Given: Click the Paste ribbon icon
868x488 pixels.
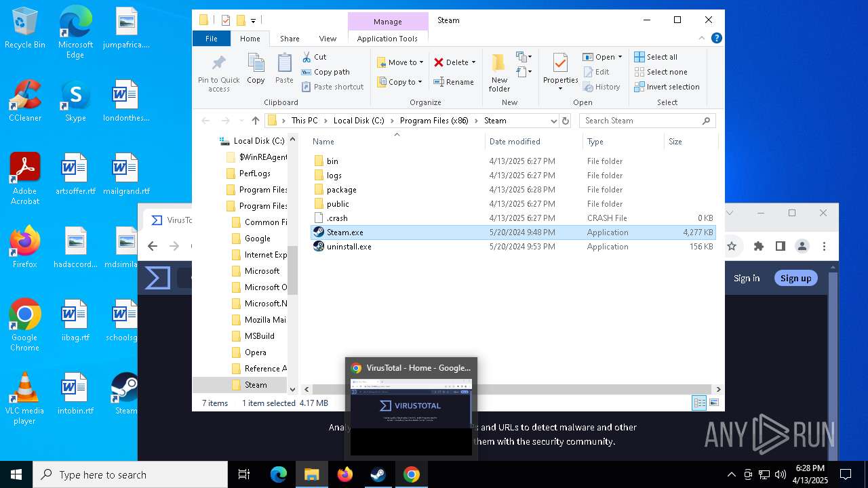Looking at the screenshot, I should point(284,69).
